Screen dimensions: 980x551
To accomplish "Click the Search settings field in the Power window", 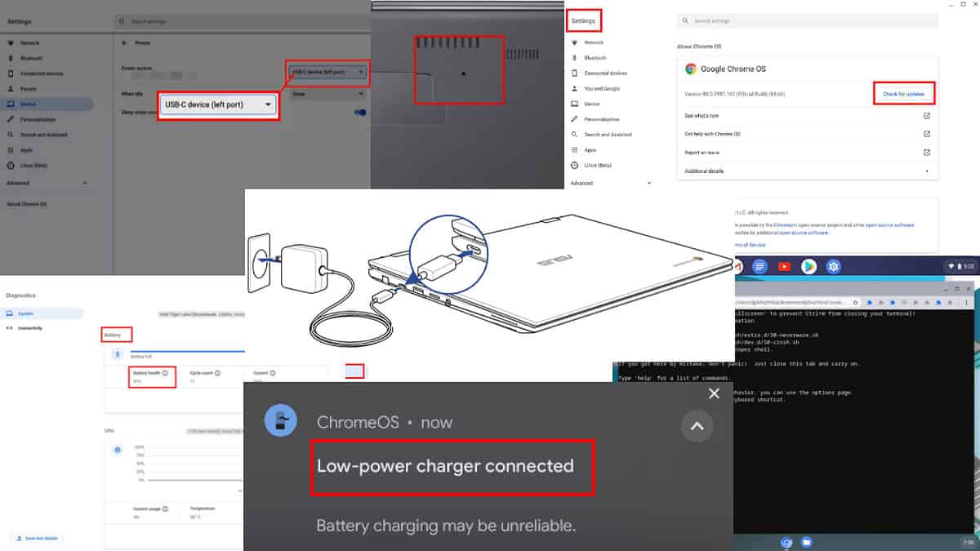I will coord(241,20).
